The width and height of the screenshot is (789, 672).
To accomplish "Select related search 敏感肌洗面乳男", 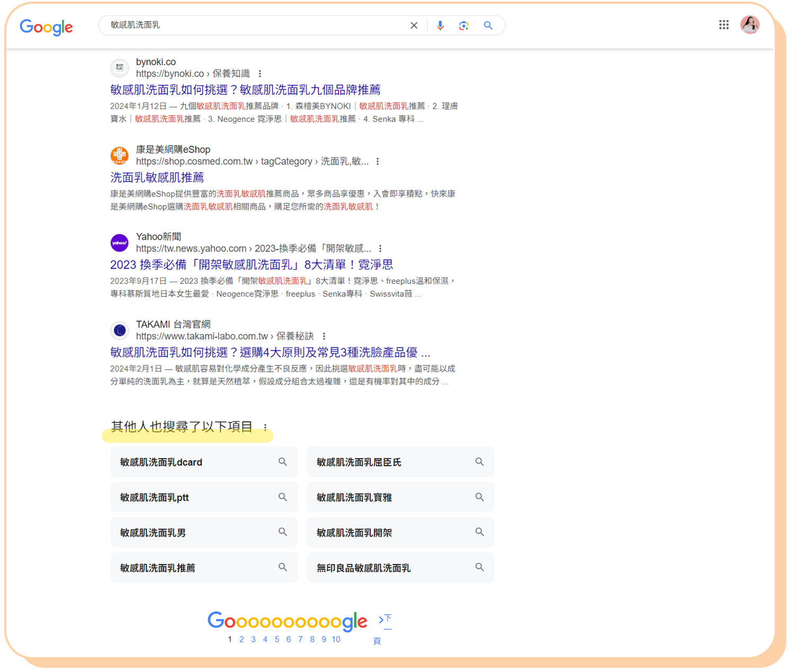I will pos(204,532).
